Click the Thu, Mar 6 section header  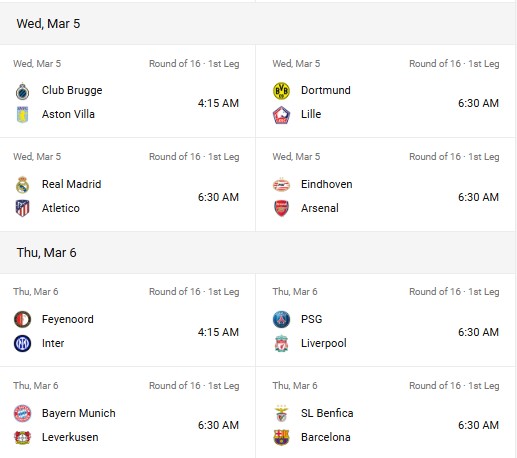pos(258,253)
